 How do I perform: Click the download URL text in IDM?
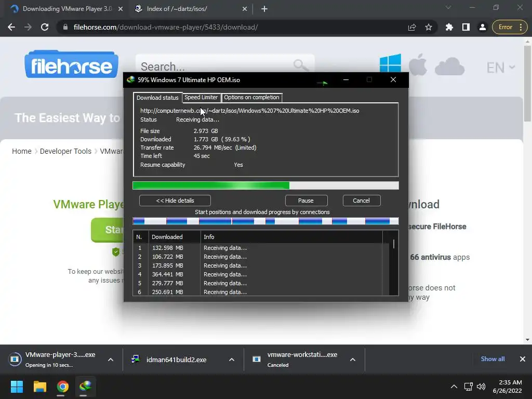249,111
